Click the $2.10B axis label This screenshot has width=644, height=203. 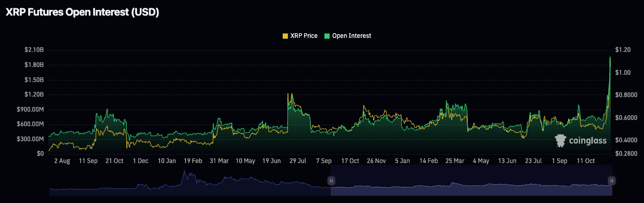click(34, 50)
